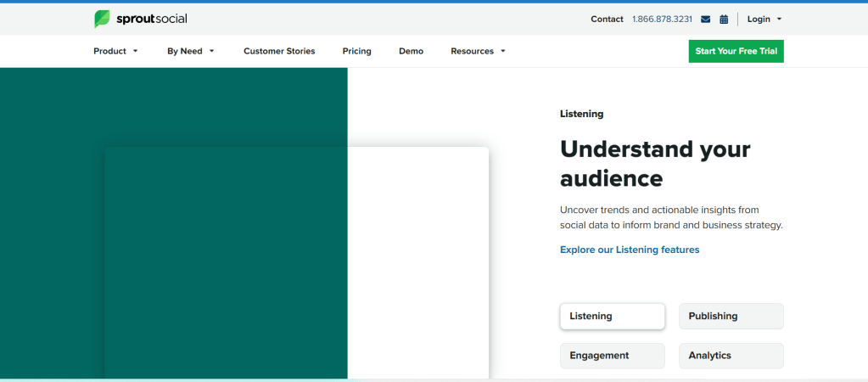Show the Analytics feature tab
The width and height of the screenshot is (868, 382).
click(x=731, y=356)
